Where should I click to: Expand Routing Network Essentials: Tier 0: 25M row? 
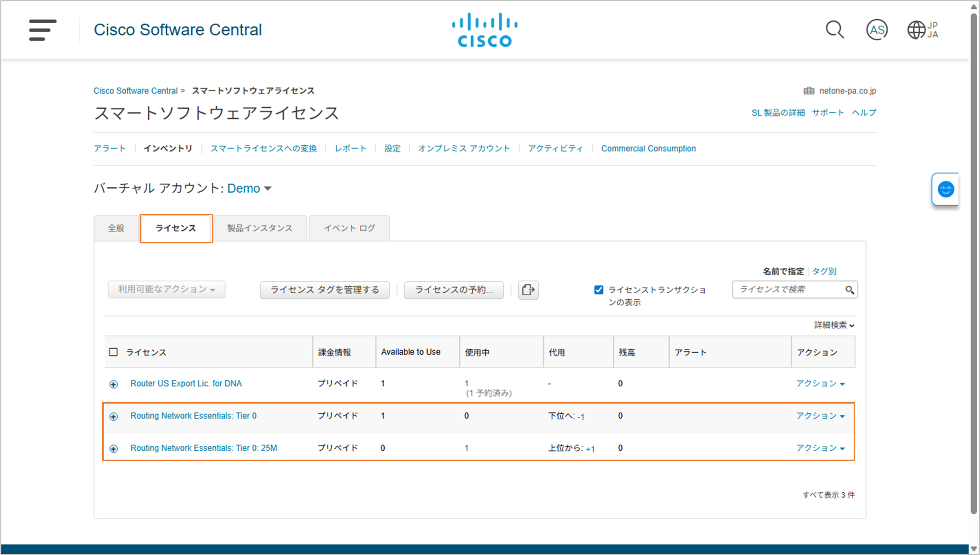click(114, 449)
